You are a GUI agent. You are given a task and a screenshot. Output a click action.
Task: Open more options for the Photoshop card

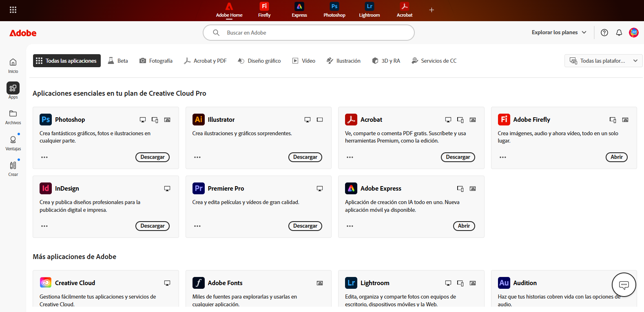pos(44,157)
